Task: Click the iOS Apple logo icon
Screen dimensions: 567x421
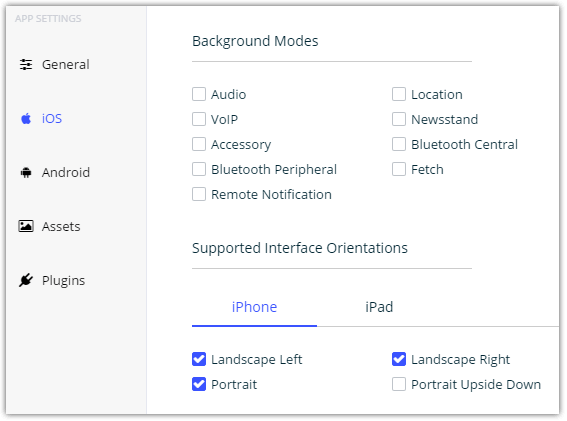Action: tap(26, 118)
